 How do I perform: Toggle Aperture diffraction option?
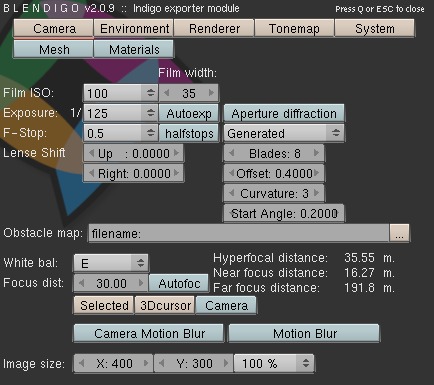pyautogui.click(x=284, y=113)
